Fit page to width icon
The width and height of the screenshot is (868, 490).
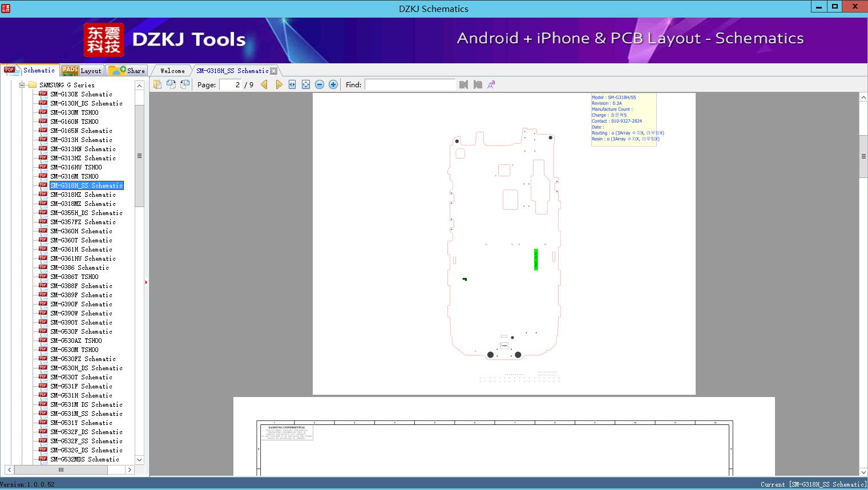292,84
